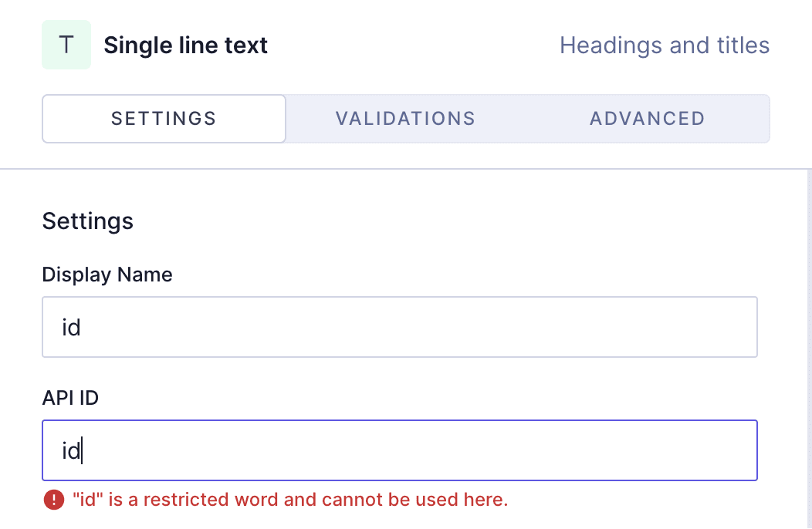
Task: Click the Single line text title
Action: pos(185,45)
